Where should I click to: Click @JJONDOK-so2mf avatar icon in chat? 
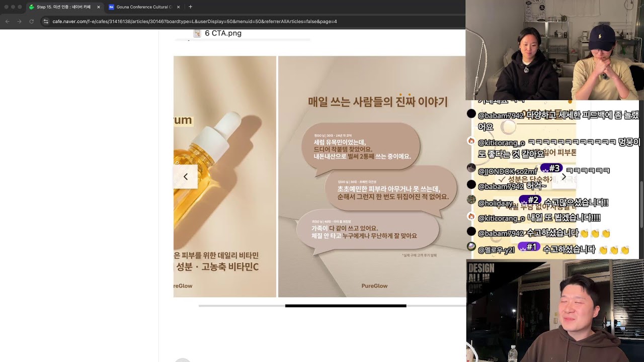click(x=471, y=168)
